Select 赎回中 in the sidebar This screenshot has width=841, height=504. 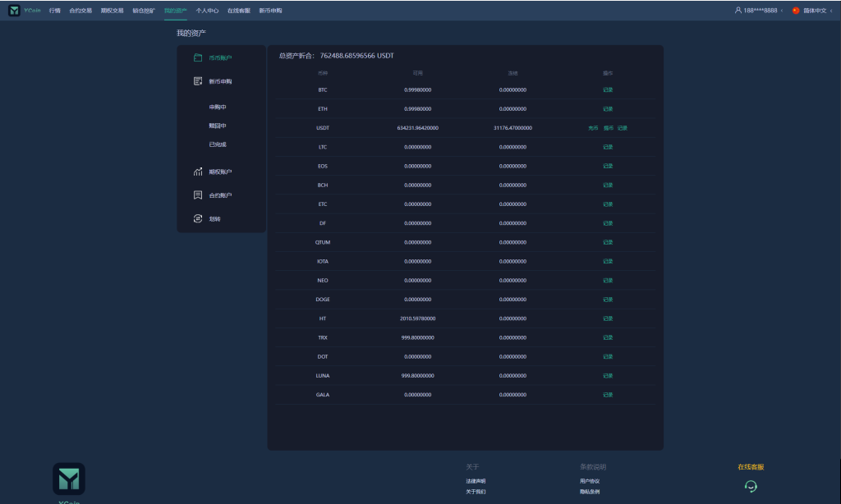218,126
